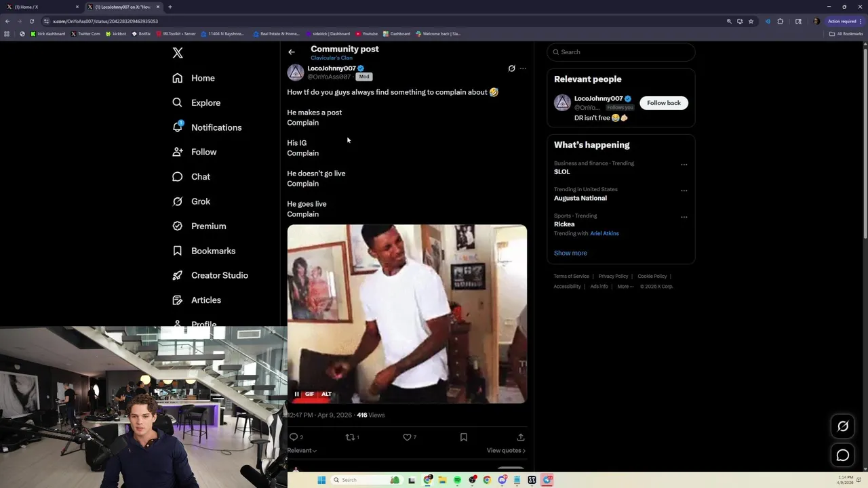
Task: Open more options for Augusta National trend
Action: [x=684, y=191]
